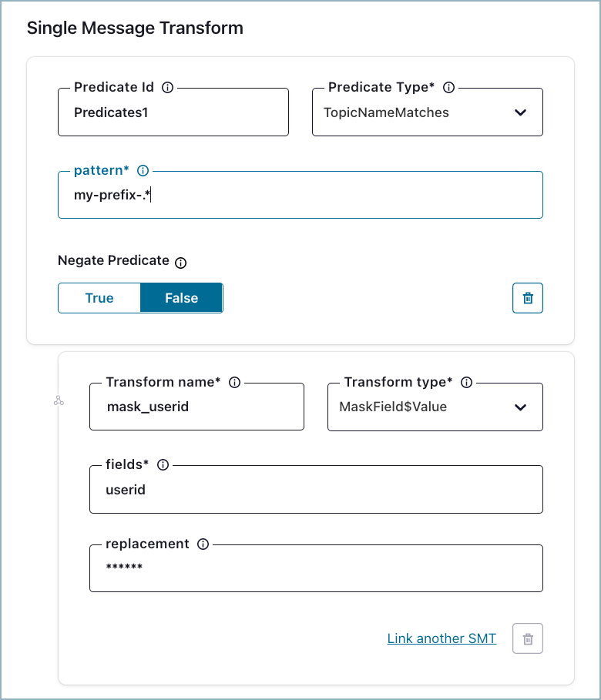Click the info icon beside replacement label

pyautogui.click(x=203, y=544)
